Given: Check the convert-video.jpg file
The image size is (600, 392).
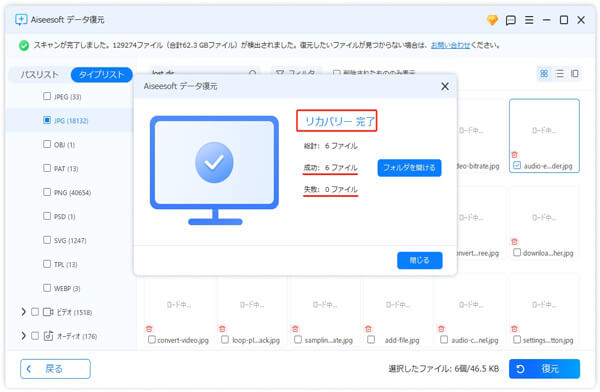Looking at the screenshot, I should [152, 340].
